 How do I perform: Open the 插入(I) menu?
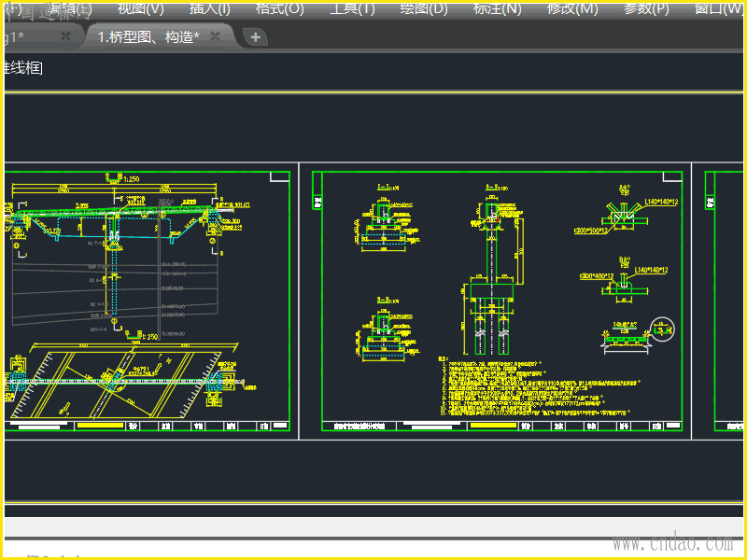210,8
